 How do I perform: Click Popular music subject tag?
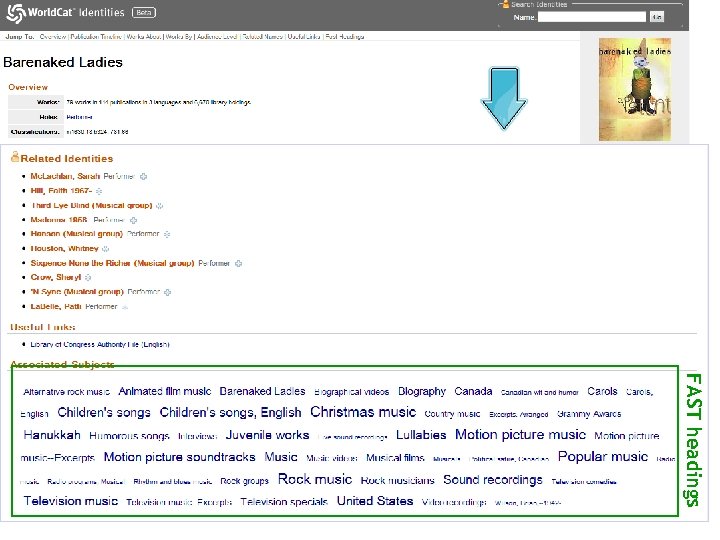tap(603, 456)
